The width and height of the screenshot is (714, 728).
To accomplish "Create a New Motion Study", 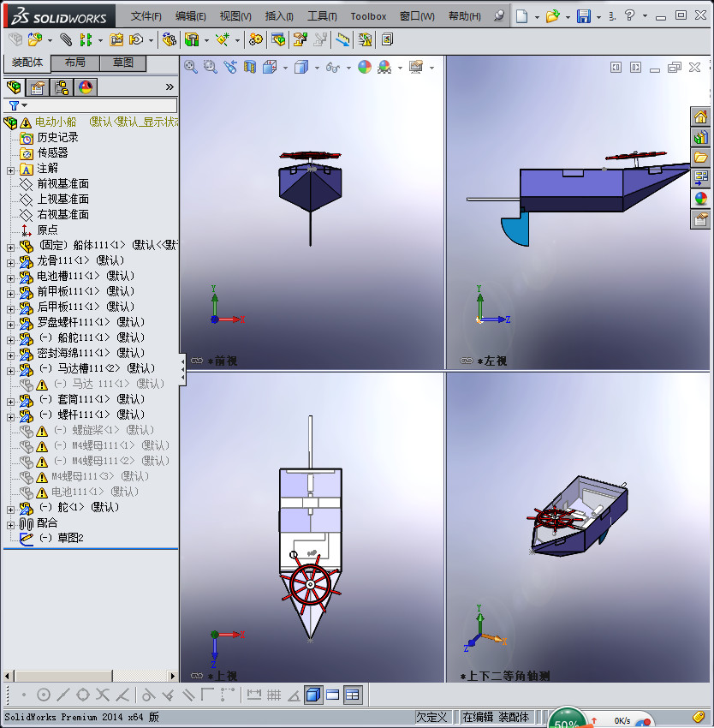I will click(x=255, y=40).
